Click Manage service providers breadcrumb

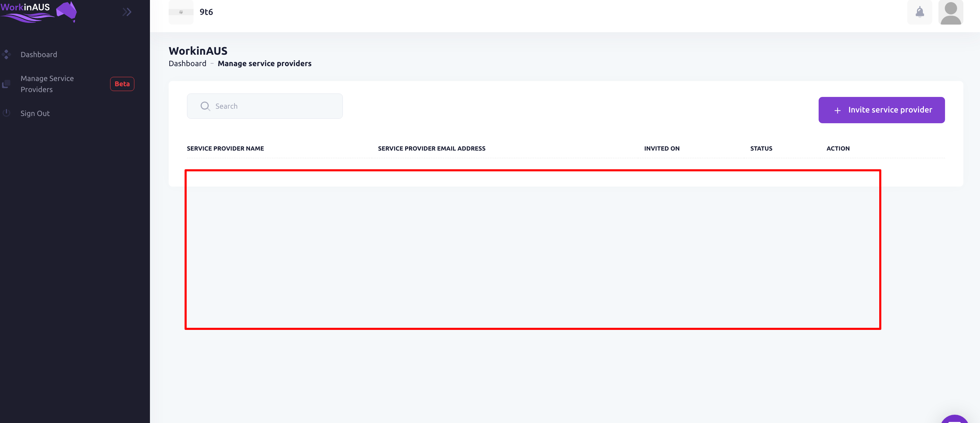pos(265,64)
